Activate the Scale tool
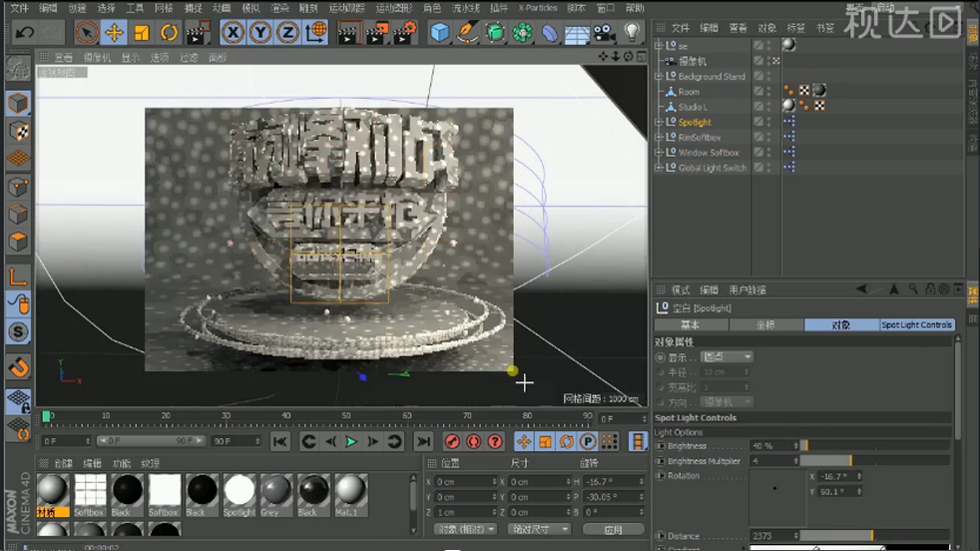Screen dimensions: 980x551 pyautogui.click(x=142, y=32)
